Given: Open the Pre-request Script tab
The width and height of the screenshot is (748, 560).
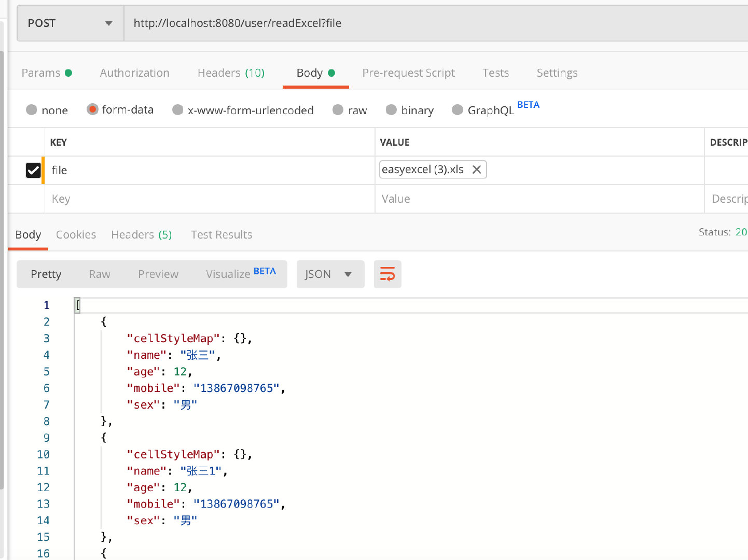Looking at the screenshot, I should click(408, 73).
